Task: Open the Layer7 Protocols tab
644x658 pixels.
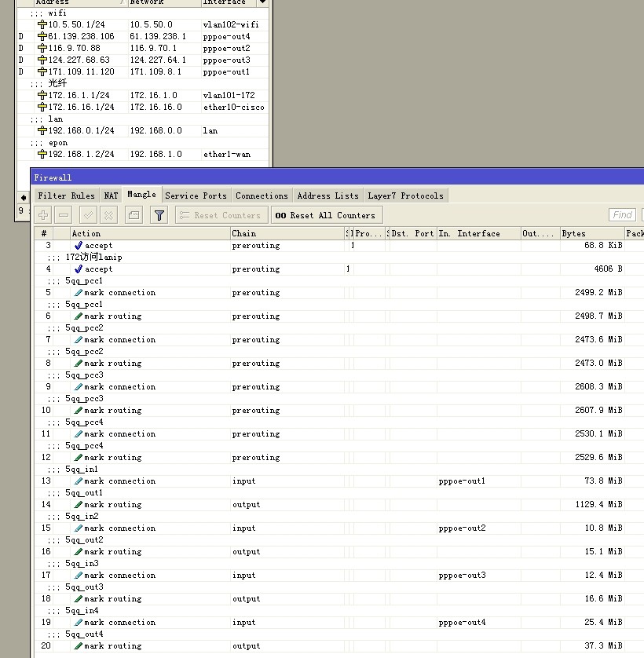Action: [405, 196]
